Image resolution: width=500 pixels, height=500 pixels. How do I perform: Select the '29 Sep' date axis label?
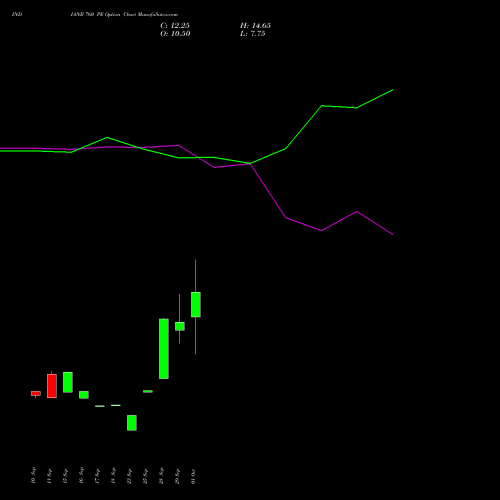tap(177, 475)
